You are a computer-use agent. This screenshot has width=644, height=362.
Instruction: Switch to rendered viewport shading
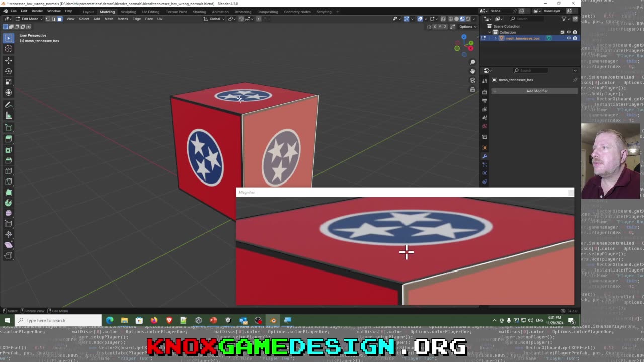(x=468, y=19)
